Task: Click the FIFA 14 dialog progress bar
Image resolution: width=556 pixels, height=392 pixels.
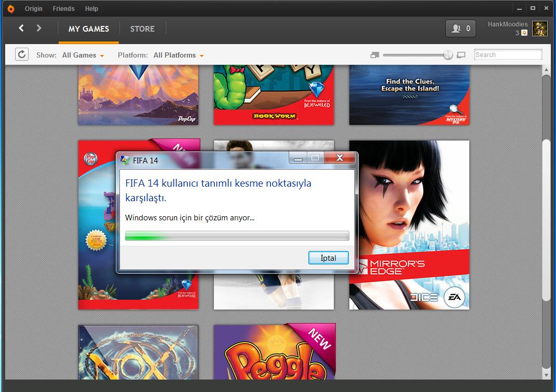Action: click(x=237, y=235)
